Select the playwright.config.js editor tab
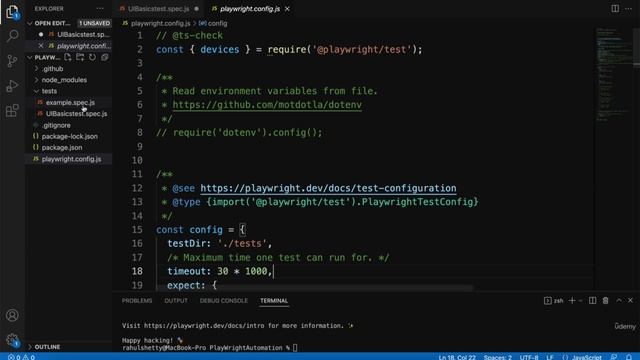This screenshot has height=360, width=640. click(250, 9)
